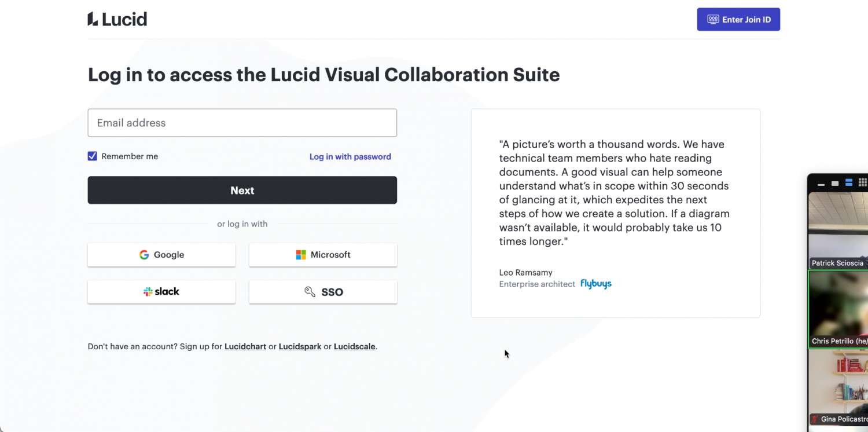Log in with Microsoft
This screenshot has height=432, width=868.
tap(323, 255)
